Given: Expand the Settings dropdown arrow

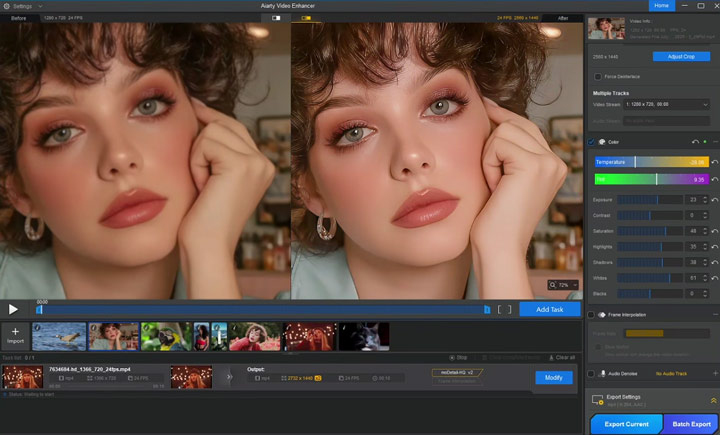Looking at the screenshot, I should click(40, 6).
